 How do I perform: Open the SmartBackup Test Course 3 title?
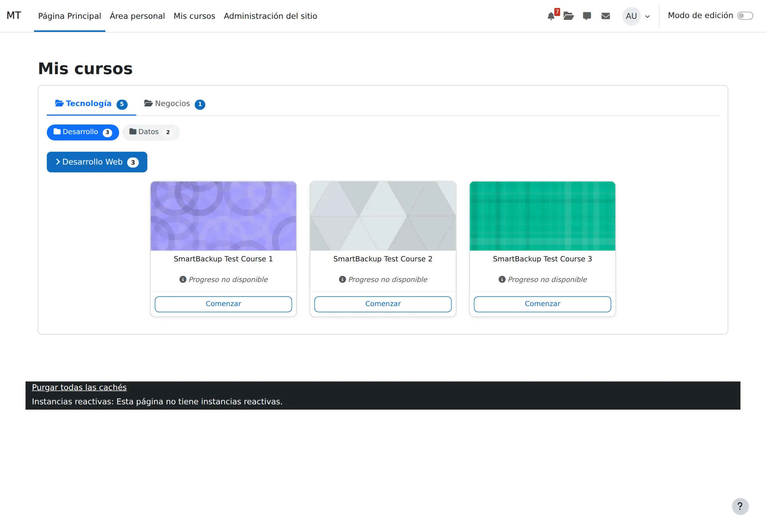543,259
